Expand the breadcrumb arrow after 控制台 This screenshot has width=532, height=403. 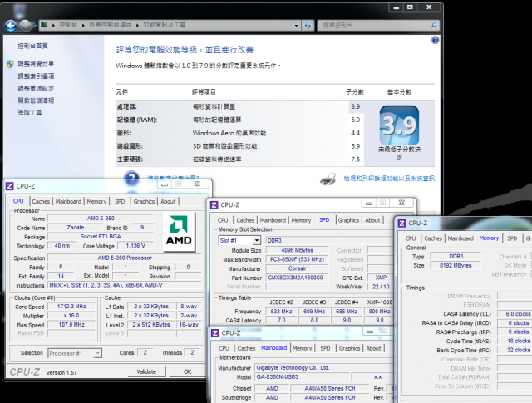[83, 25]
